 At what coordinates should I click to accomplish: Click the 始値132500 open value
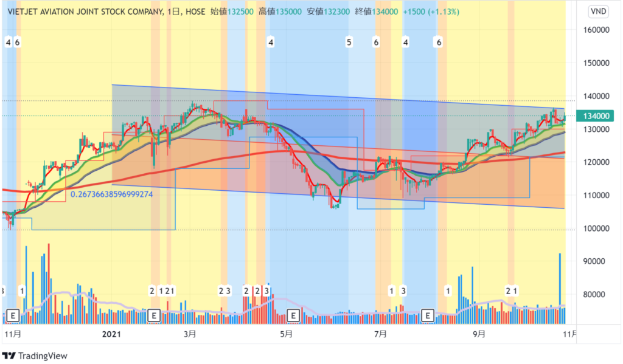click(232, 12)
